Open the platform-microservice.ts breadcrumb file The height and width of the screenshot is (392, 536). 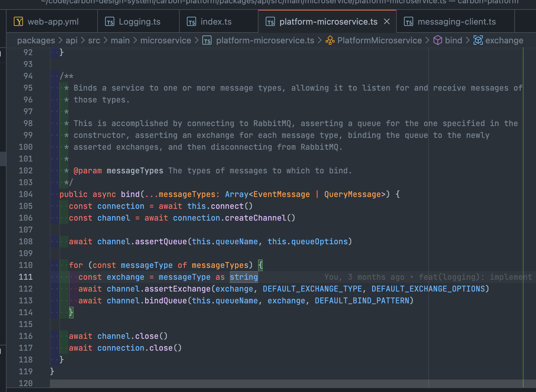[265, 40]
